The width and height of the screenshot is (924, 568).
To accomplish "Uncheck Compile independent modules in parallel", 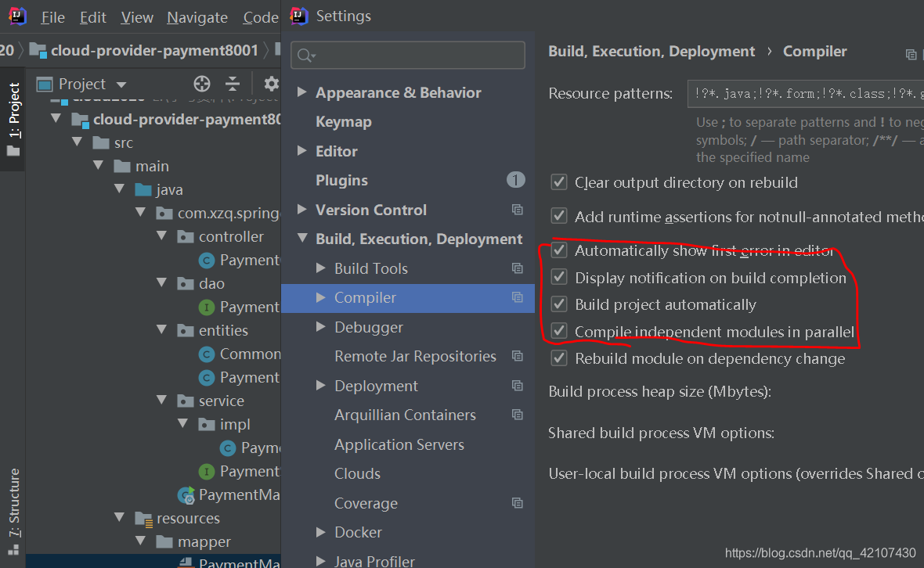I will pos(559,332).
